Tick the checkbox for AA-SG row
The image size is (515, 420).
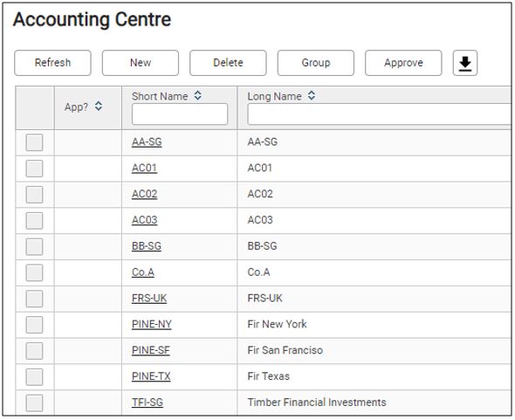tap(35, 142)
